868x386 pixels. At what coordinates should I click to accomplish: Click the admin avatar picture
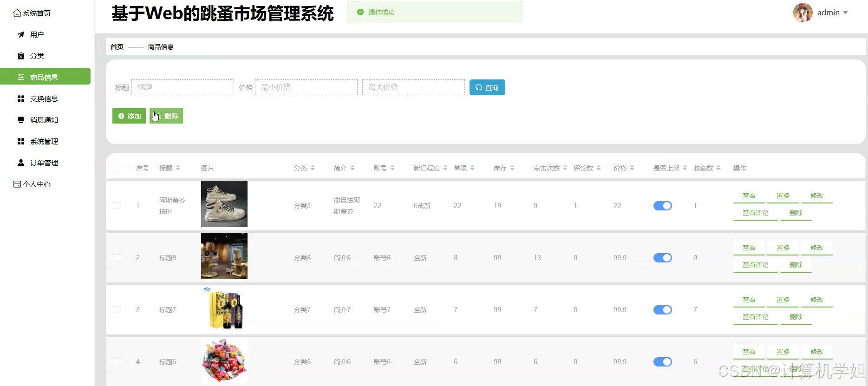[803, 13]
